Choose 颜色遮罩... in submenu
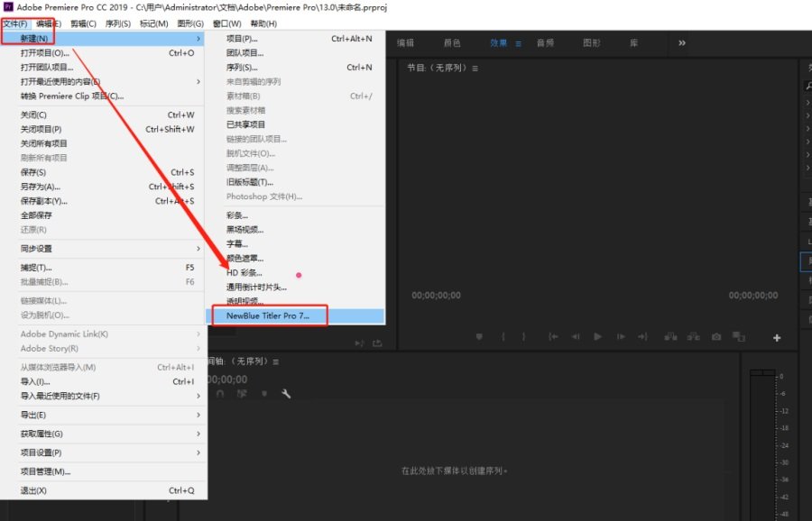The width and height of the screenshot is (812, 521). 295,258
